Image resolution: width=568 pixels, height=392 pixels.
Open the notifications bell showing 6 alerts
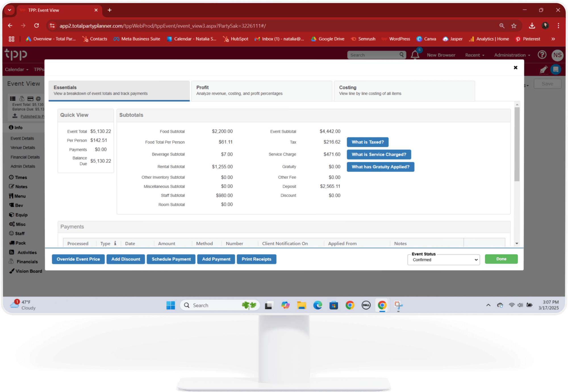click(x=415, y=55)
